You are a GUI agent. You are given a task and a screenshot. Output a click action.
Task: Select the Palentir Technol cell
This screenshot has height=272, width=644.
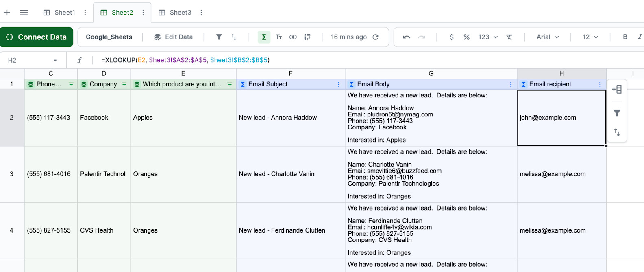click(x=104, y=174)
